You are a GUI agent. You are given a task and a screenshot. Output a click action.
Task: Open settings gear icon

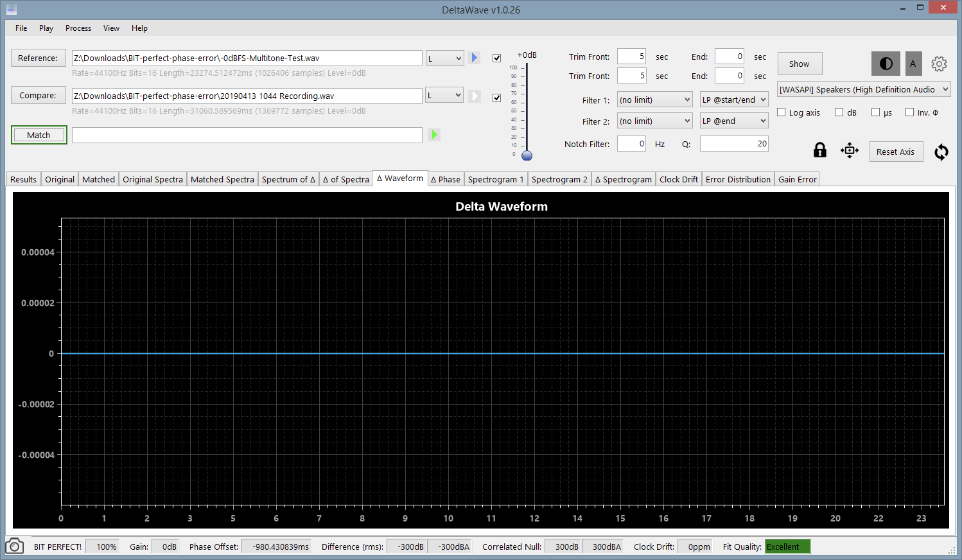[939, 64]
